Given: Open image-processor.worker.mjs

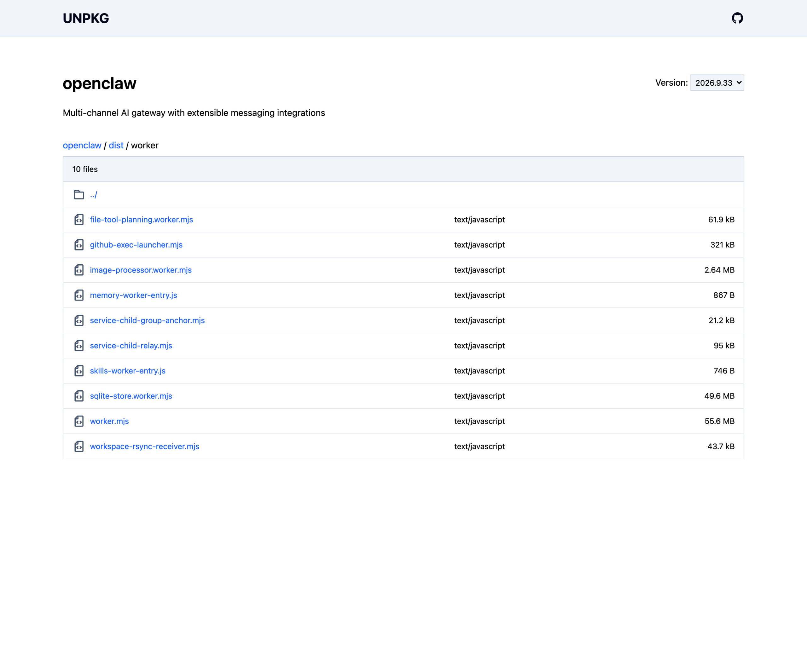Looking at the screenshot, I should tap(141, 270).
